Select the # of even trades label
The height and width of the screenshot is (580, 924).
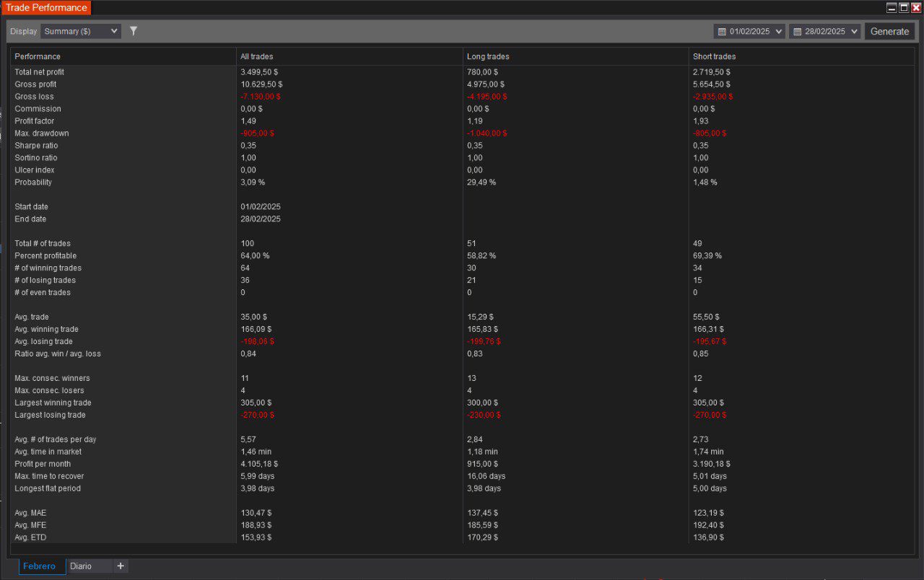point(43,293)
